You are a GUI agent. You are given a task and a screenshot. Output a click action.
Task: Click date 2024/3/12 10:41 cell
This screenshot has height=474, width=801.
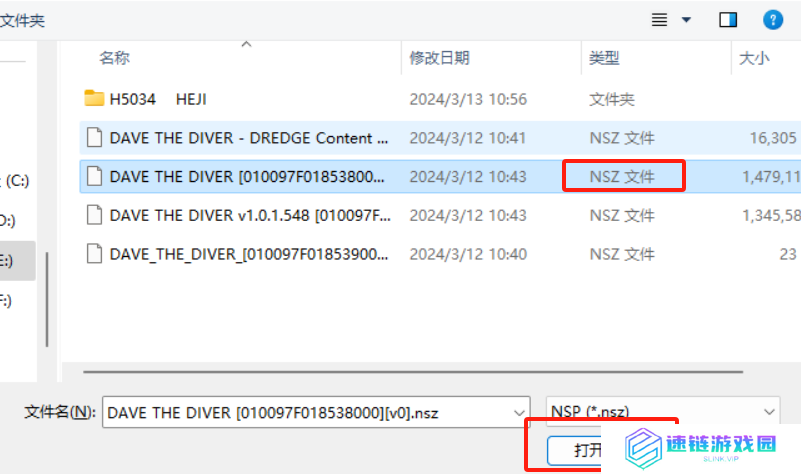pos(467,138)
